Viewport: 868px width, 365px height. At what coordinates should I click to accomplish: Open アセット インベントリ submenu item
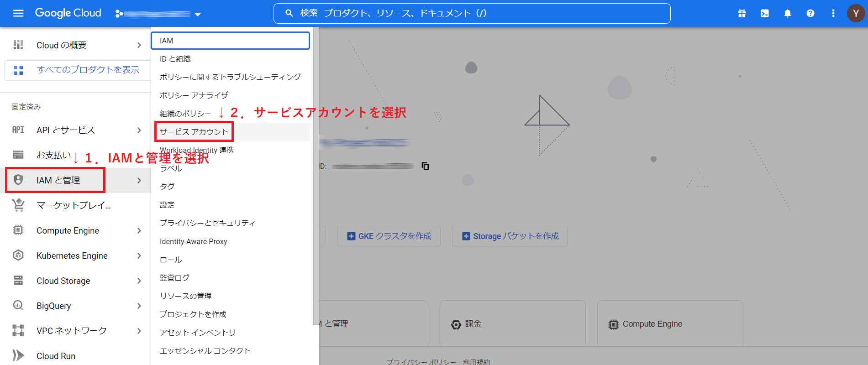[230, 333]
